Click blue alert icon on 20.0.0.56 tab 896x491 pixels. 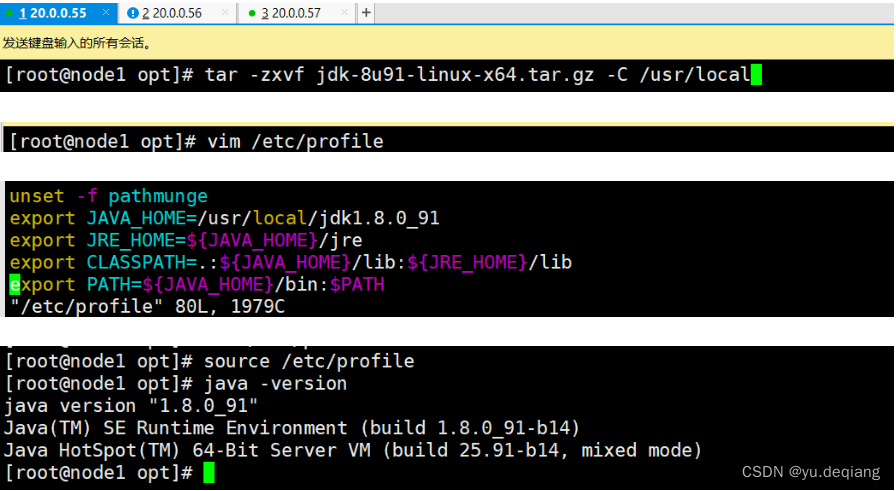[133, 13]
